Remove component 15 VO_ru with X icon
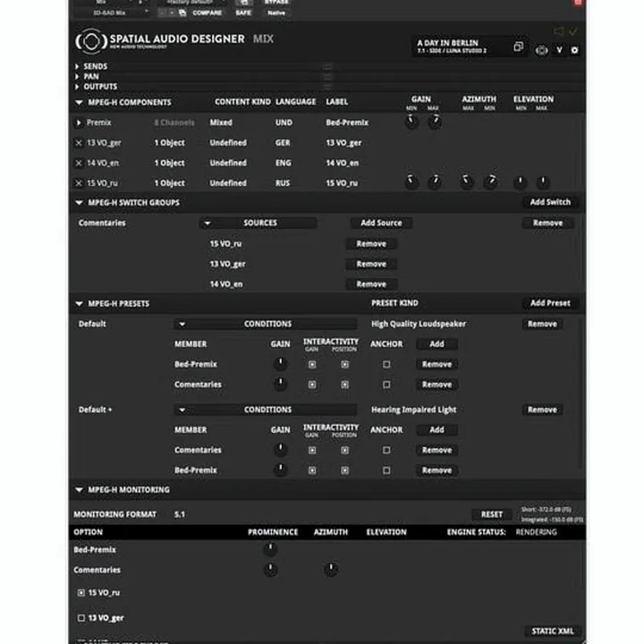644x644 pixels. coord(79,183)
